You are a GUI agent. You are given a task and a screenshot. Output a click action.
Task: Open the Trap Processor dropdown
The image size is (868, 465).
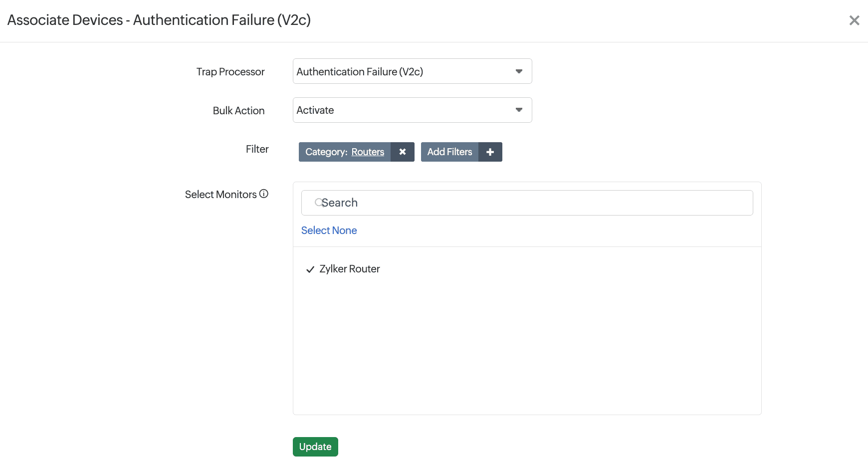404,71
